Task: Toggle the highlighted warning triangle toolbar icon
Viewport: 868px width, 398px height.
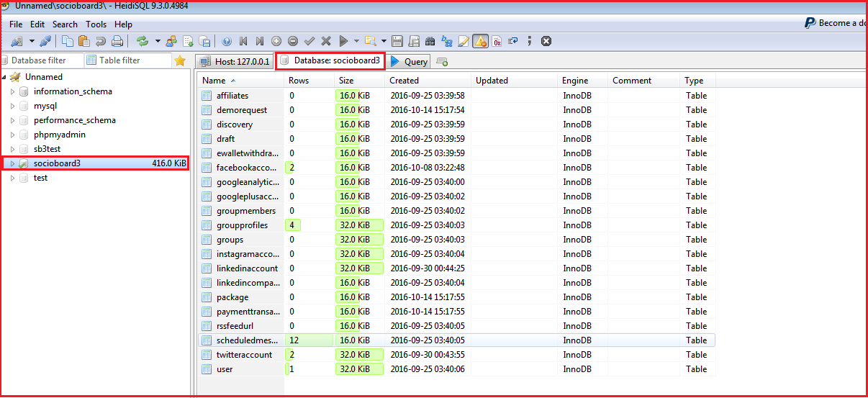Action: 480,41
